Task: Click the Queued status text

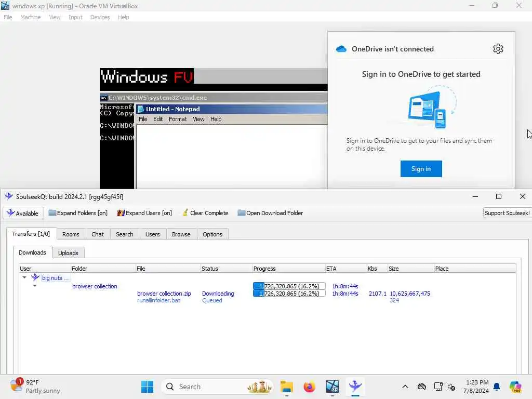Action: 212,300
